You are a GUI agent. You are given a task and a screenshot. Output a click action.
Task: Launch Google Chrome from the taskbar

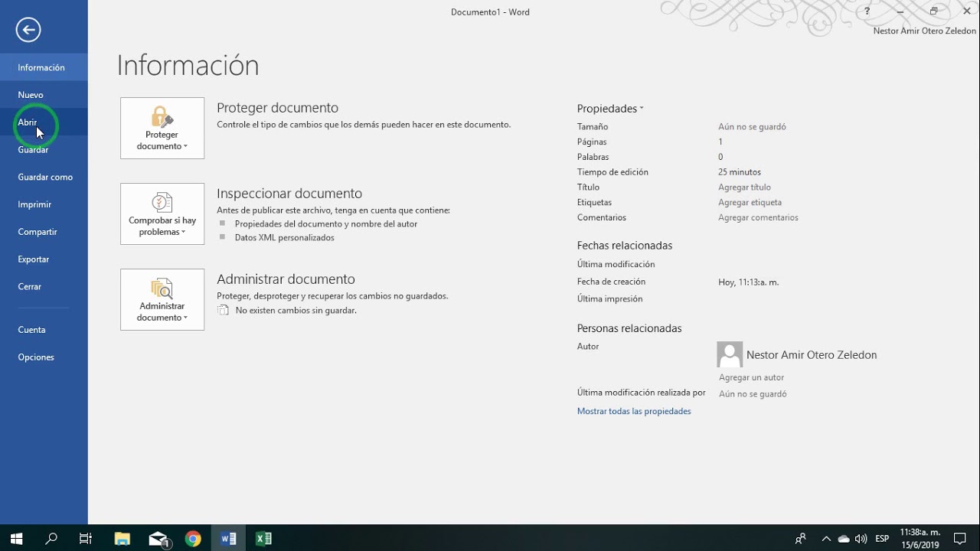point(193,539)
